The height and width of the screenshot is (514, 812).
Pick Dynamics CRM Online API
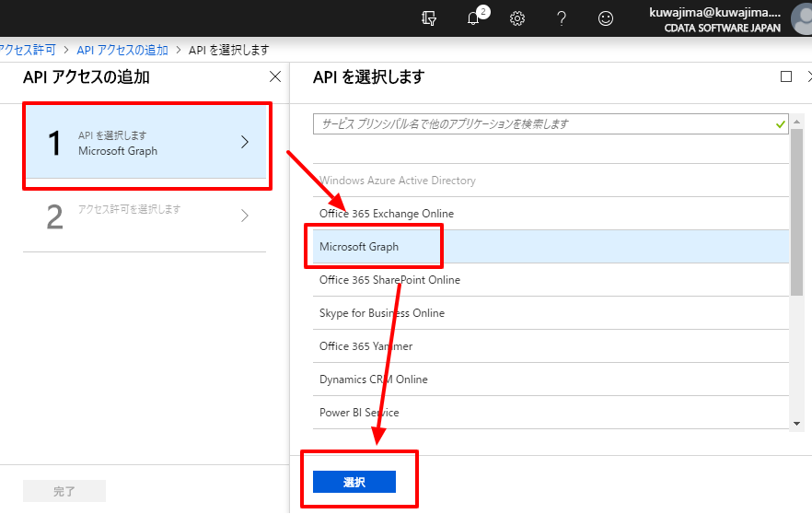click(551, 380)
